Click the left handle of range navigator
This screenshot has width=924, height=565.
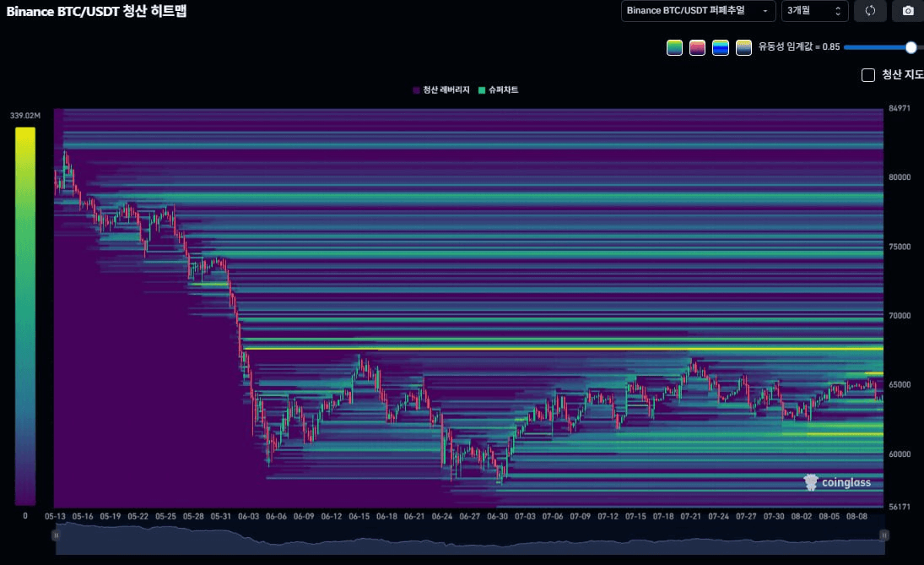[56, 535]
